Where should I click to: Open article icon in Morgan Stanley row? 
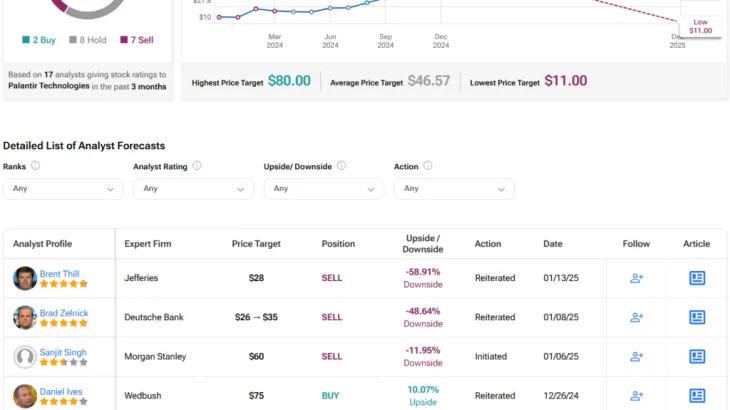coord(697,356)
